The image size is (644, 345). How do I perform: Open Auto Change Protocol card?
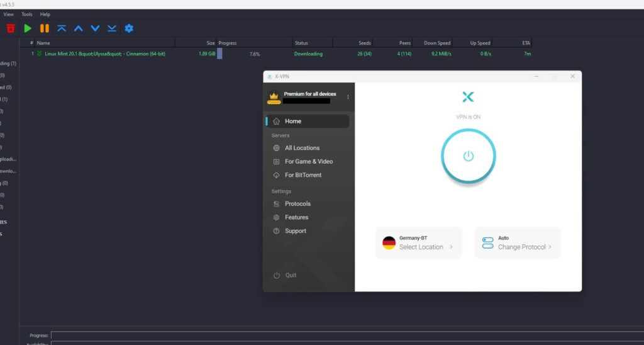point(518,243)
